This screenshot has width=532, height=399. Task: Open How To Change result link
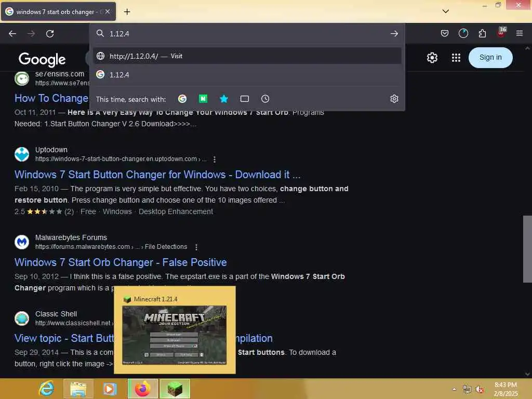(x=51, y=98)
